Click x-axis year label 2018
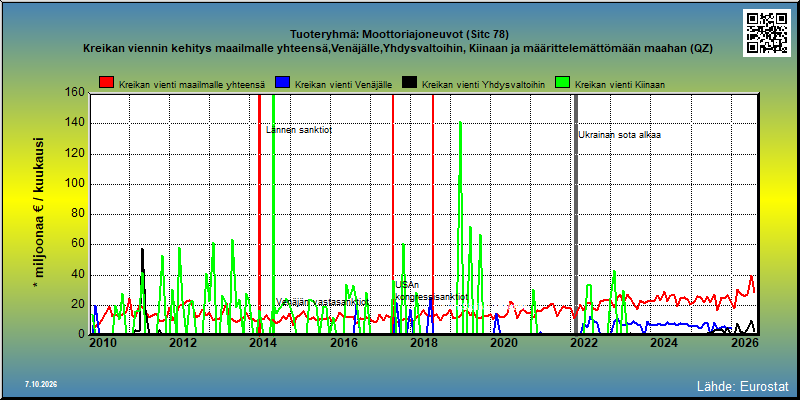 click(x=422, y=342)
